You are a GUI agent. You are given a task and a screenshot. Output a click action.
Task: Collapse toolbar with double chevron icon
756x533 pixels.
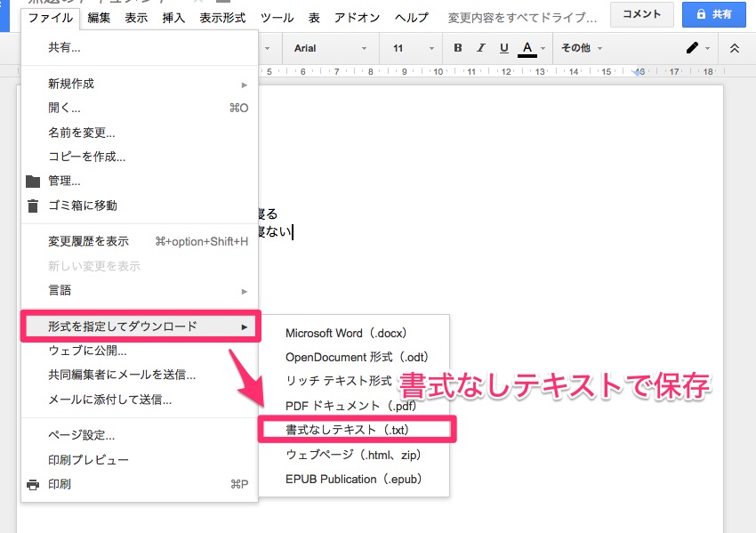click(734, 48)
